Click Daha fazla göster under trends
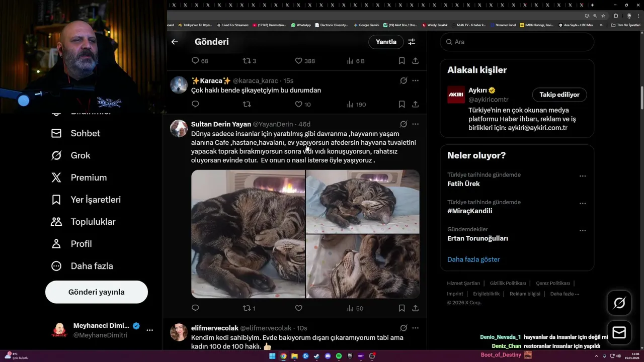The height and width of the screenshot is (362, 644). pyautogui.click(x=473, y=259)
